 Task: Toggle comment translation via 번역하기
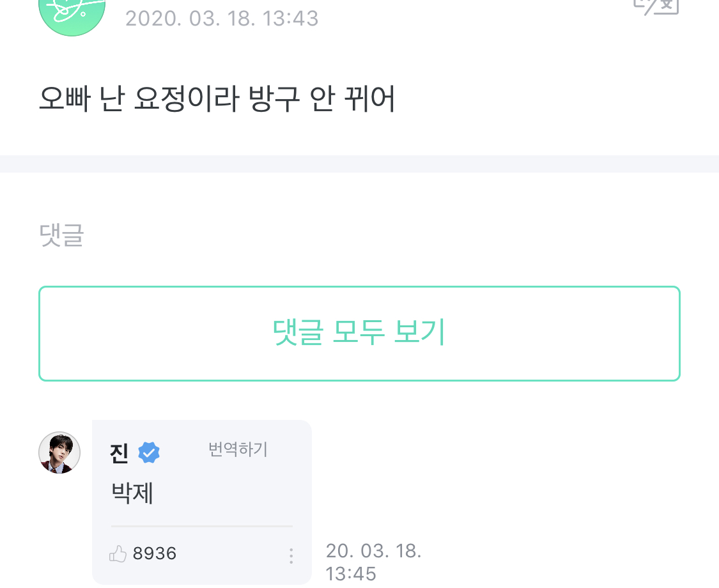pos(237,449)
